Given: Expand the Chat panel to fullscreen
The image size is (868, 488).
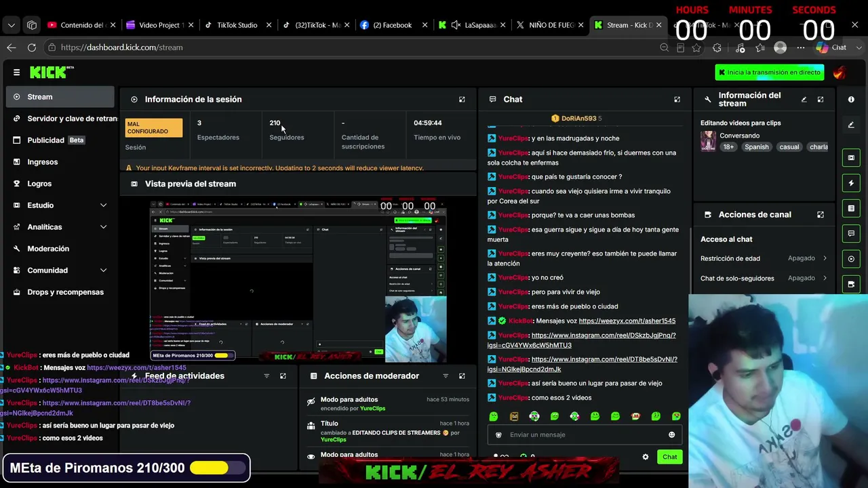Looking at the screenshot, I should (x=677, y=100).
